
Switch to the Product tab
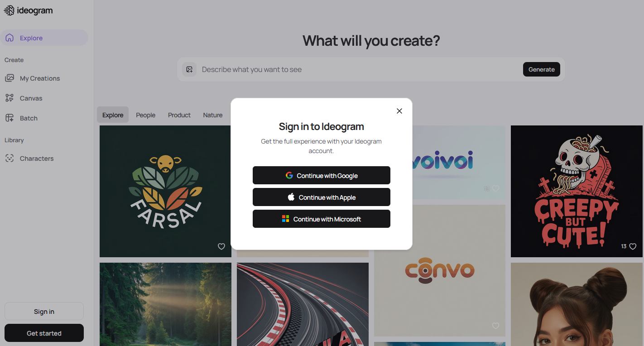(179, 115)
